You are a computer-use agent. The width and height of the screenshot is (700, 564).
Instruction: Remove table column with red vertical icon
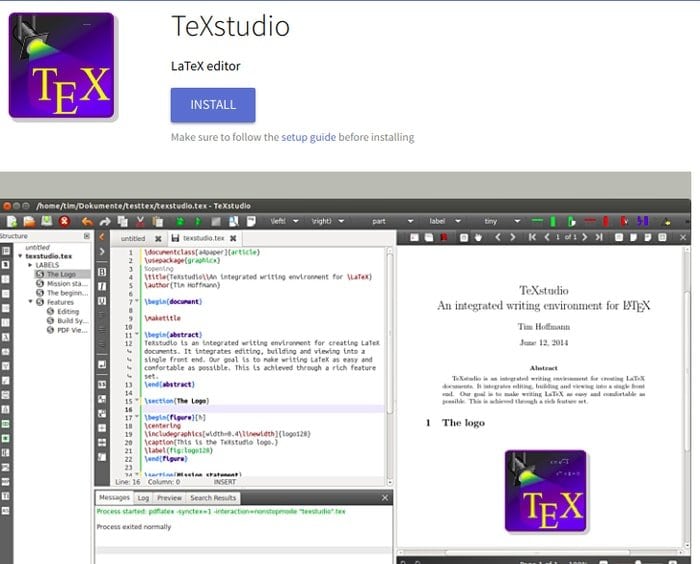[606, 221]
